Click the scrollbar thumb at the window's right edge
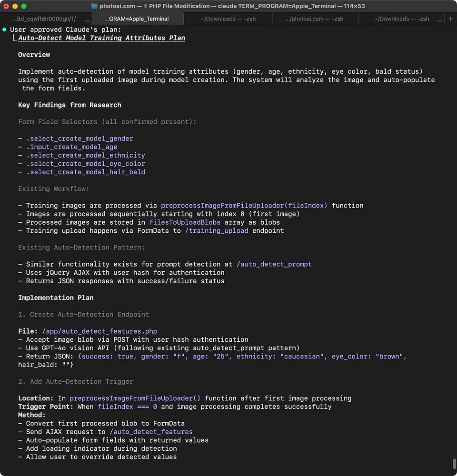This screenshot has height=476, width=457. tap(454, 463)
